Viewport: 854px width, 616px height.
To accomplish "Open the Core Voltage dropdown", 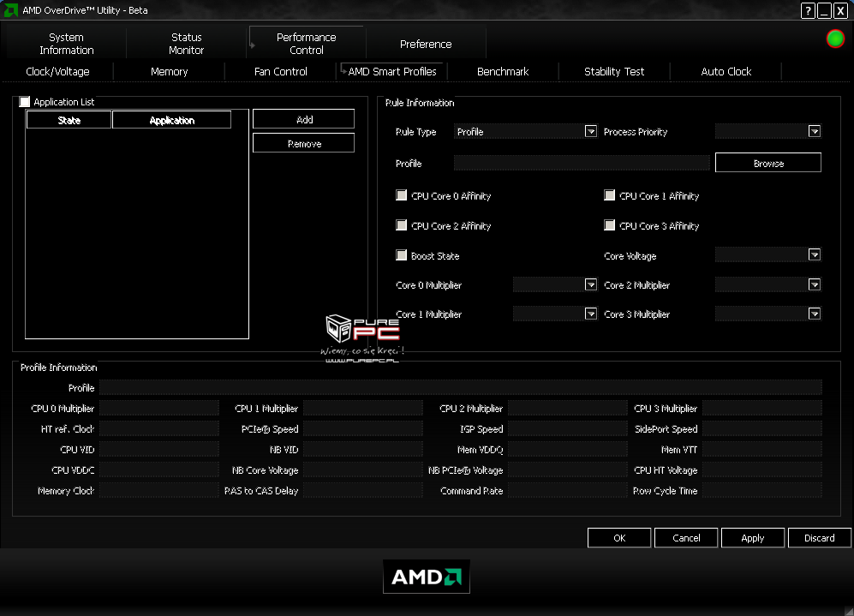I will click(x=815, y=255).
